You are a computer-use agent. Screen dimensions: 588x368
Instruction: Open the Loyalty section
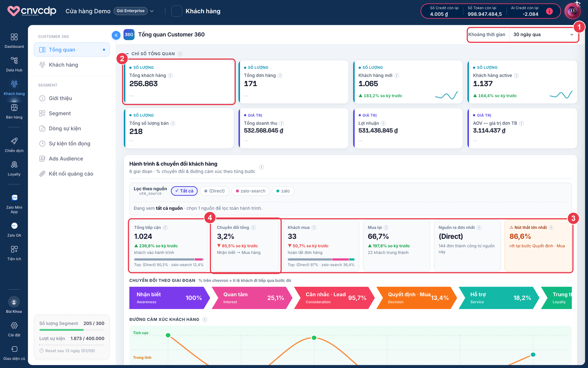(14, 168)
